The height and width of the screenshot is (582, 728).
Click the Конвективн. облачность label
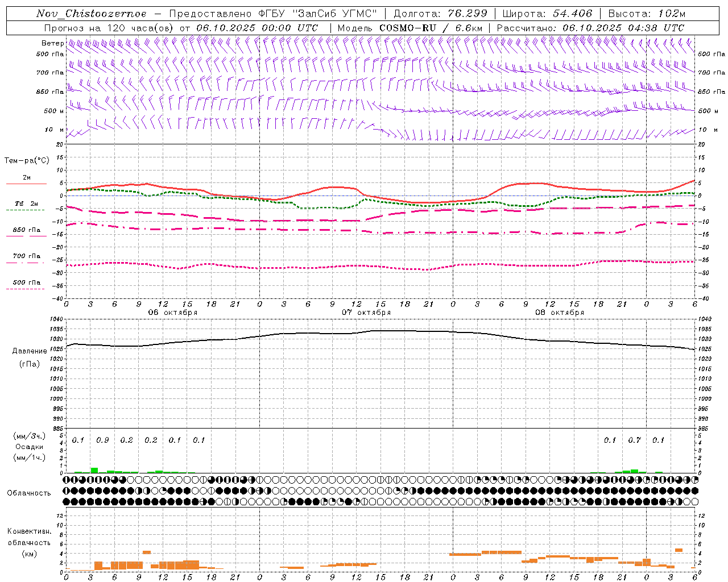(x=29, y=537)
